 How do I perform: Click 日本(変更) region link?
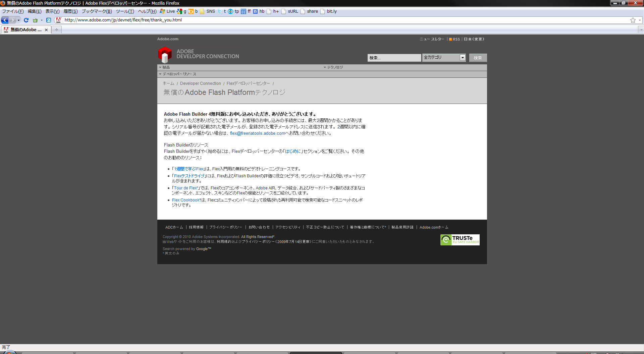point(474,39)
